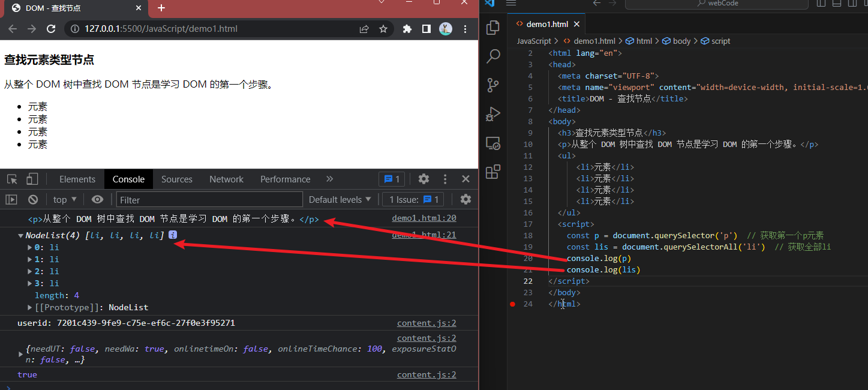Toggle the live expression eye icon

tap(97, 200)
